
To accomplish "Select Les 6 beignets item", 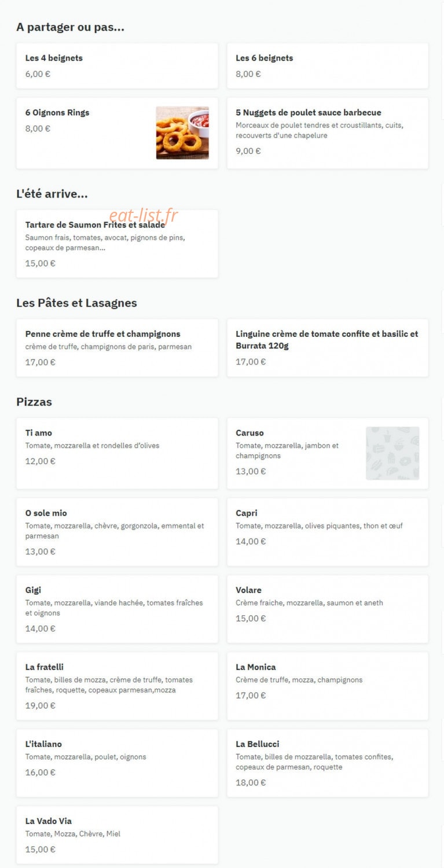I will pyautogui.click(x=328, y=65).
